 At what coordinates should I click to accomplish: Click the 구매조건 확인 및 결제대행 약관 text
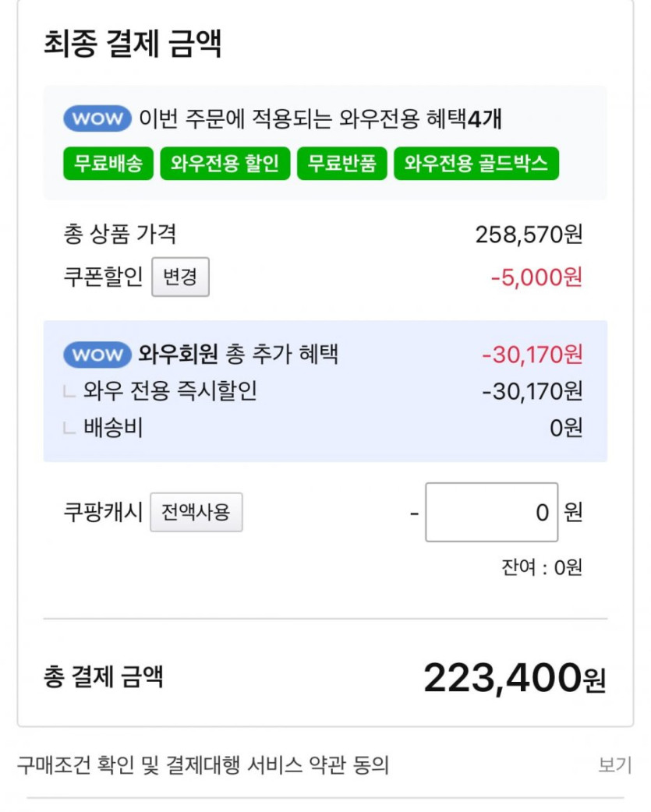point(203,765)
